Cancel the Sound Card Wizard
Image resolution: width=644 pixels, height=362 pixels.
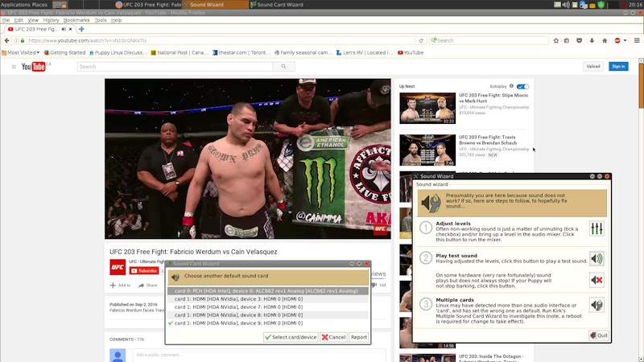point(333,337)
